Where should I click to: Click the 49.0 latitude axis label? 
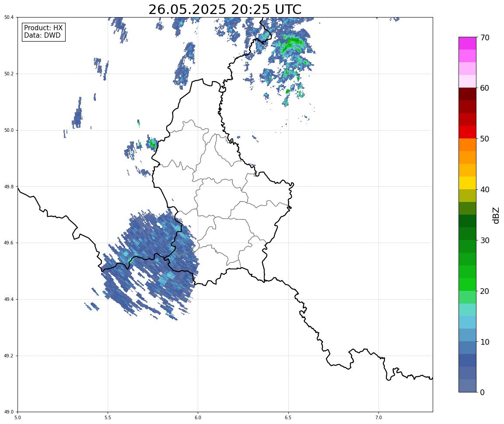[x=9, y=412]
